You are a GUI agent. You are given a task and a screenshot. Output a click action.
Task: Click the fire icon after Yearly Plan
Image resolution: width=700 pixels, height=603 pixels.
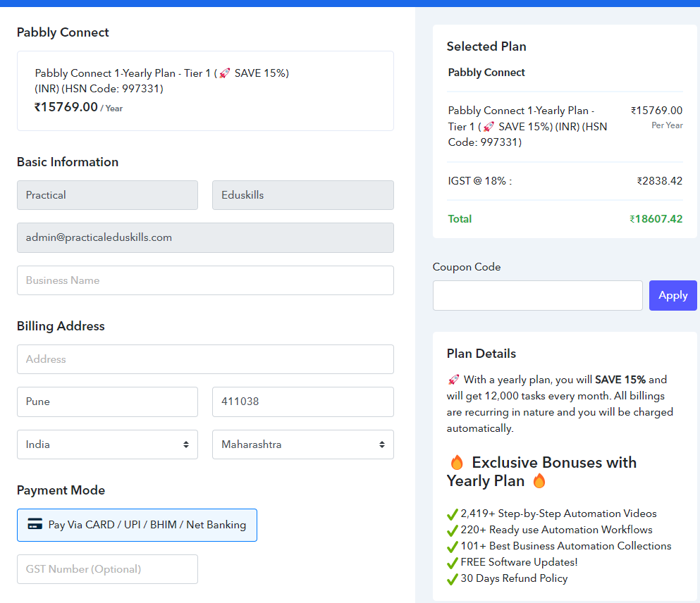point(539,481)
